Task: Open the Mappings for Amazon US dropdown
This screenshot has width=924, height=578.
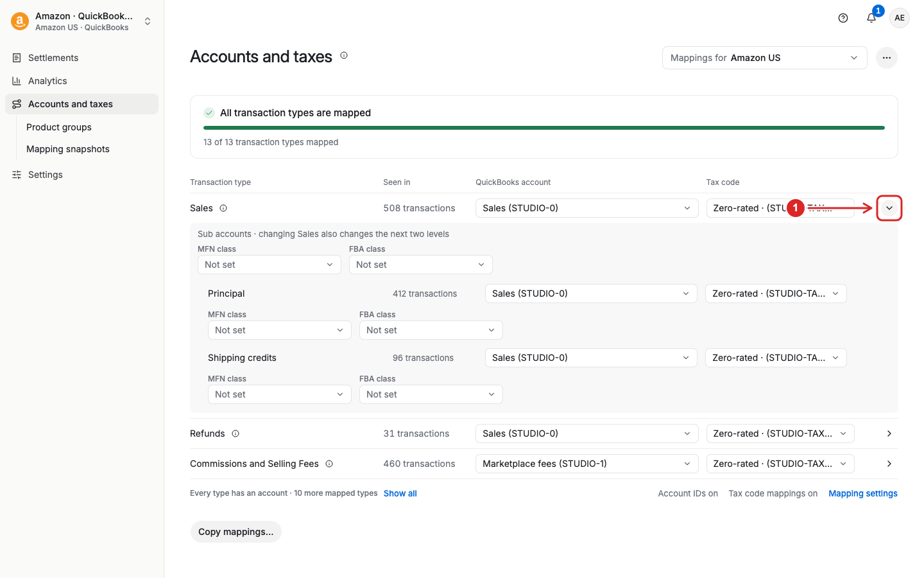Action: [765, 58]
